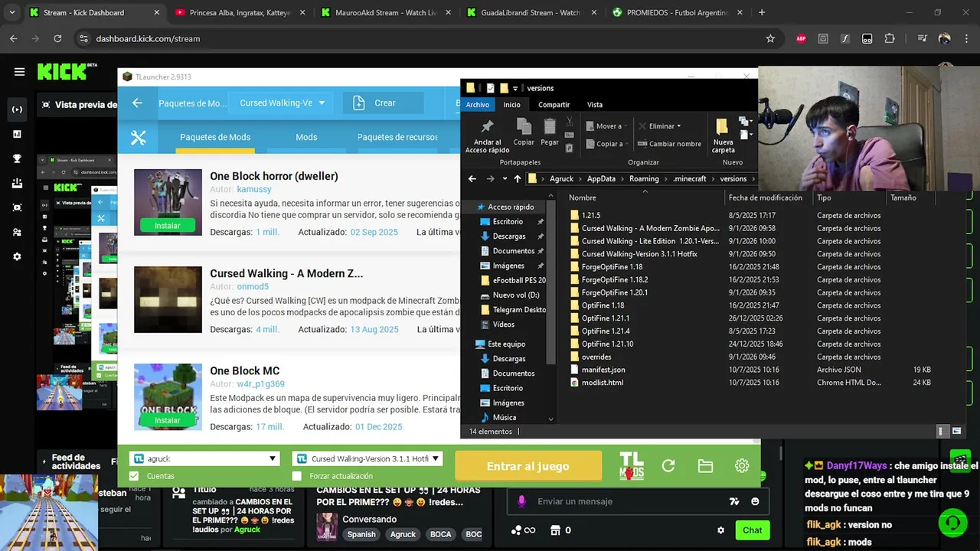Open TL Mods icon in launcher bar
Screen dimensions: 980x551
tap(631, 466)
